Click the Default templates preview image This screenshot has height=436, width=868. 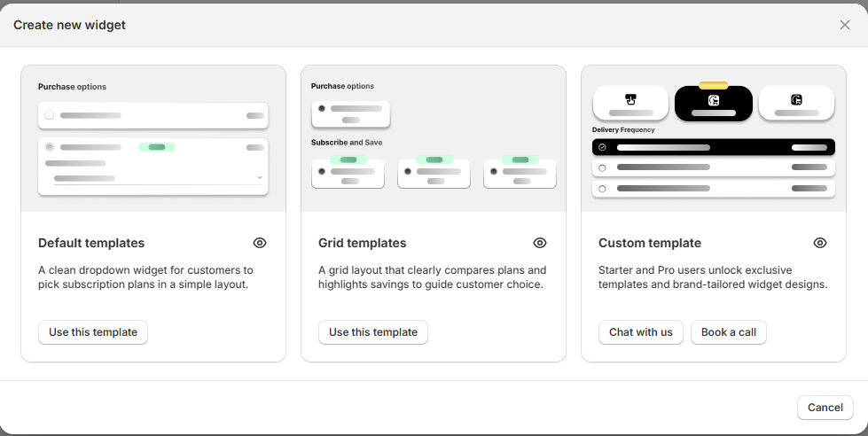[153, 138]
